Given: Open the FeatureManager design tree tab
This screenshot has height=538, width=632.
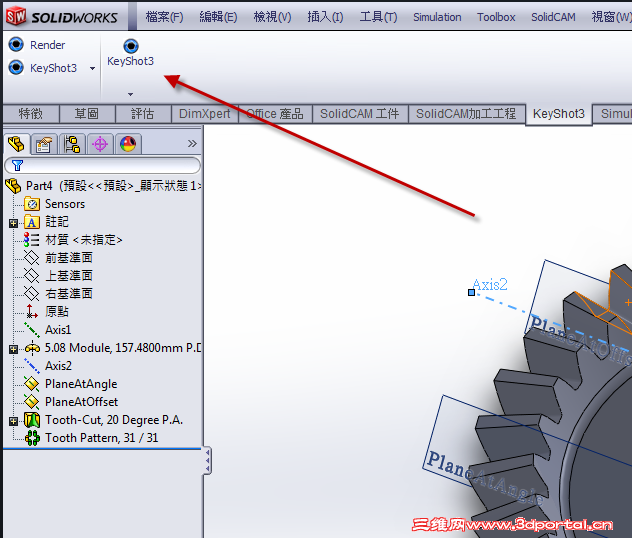Looking at the screenshot, I should [x=16, y=143].
